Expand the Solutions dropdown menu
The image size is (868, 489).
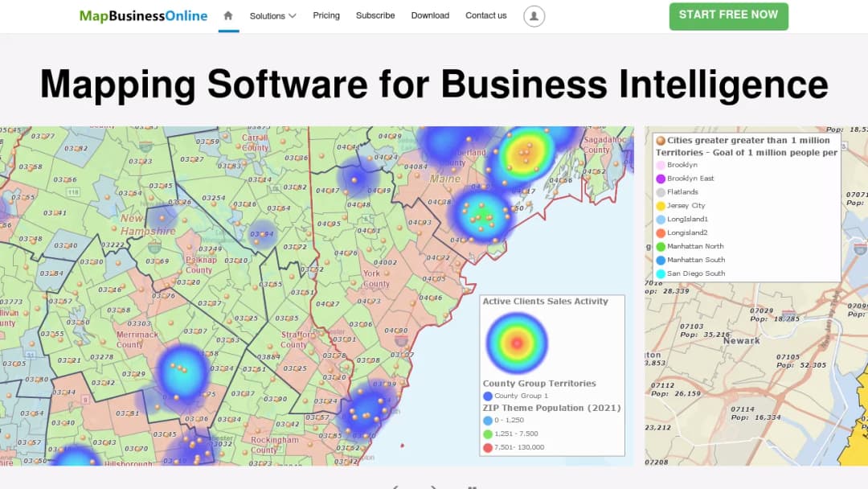tap(272, 16)
